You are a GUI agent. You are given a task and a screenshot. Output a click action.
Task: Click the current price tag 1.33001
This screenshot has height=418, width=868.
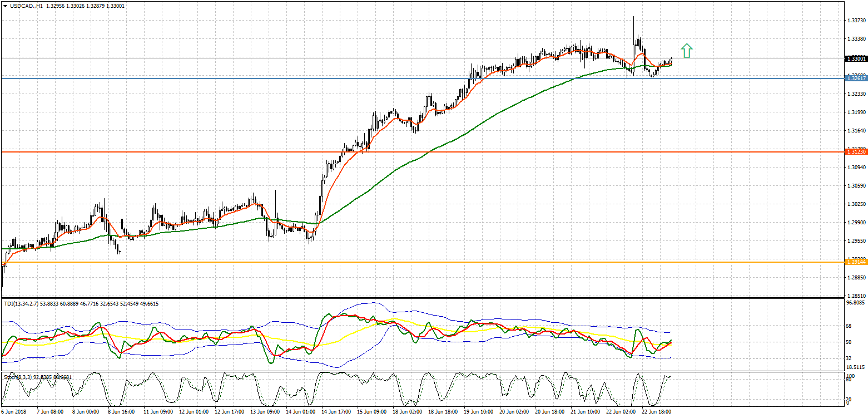(x=856, y=58)
